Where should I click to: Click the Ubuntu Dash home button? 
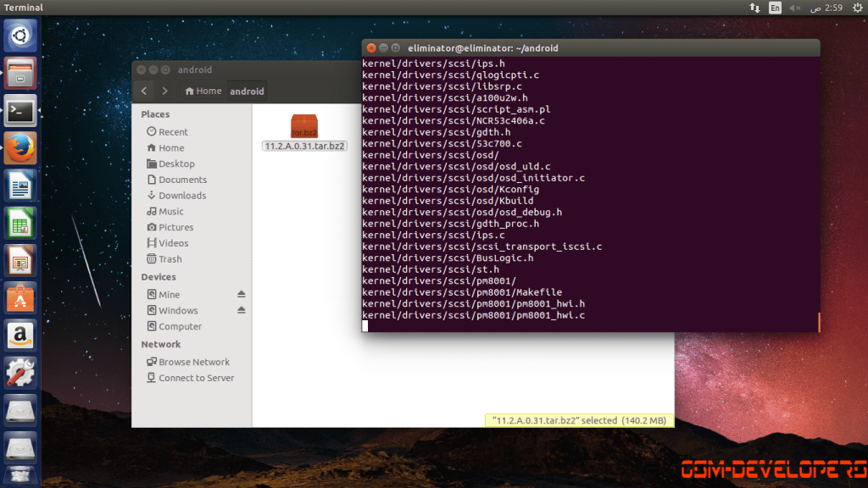click(x=20, y=36)
